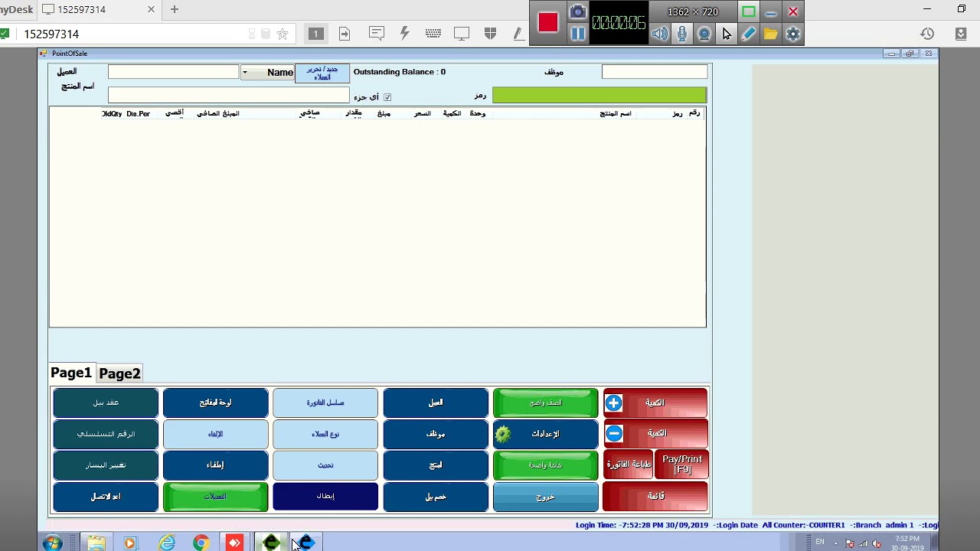Viewport: 980px width, 551px height.
Task: Click the quantity plus (الكمية) button
Action: 655,403
